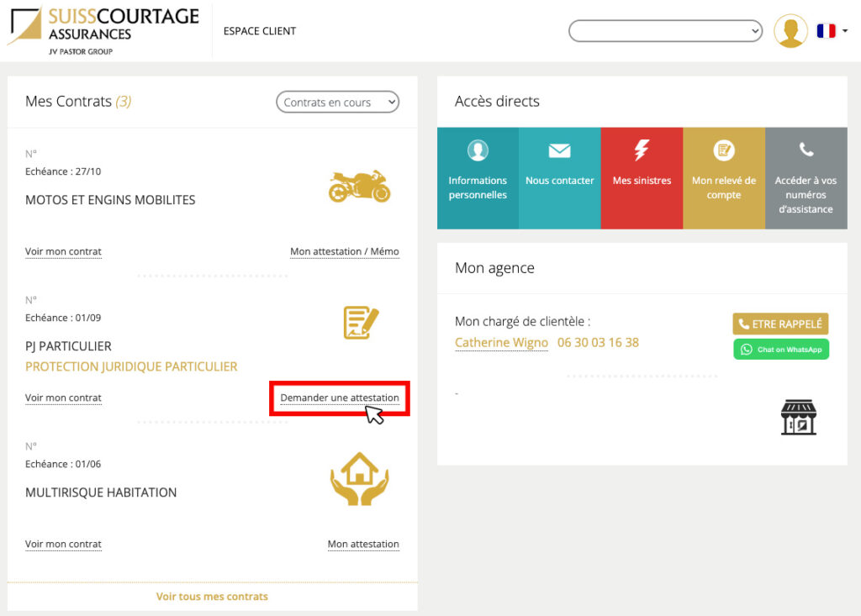Expand the Contrats en cours dropdown

(x=337, y=102)
